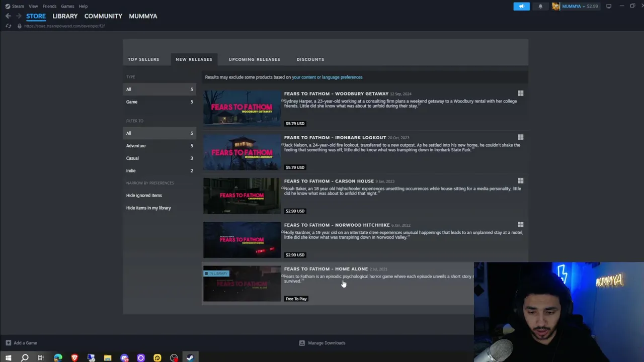This screenshot has width=644, height=362.
Task: Click Windows platform icon for Norwood Hitchhike
Action: pyautogui.click(x=520, y=225)
